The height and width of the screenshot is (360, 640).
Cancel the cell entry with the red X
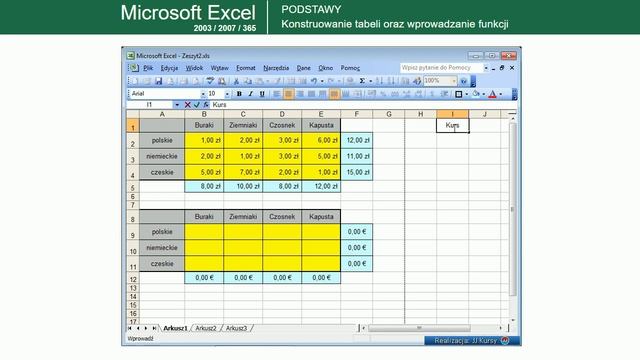[187, 105]
